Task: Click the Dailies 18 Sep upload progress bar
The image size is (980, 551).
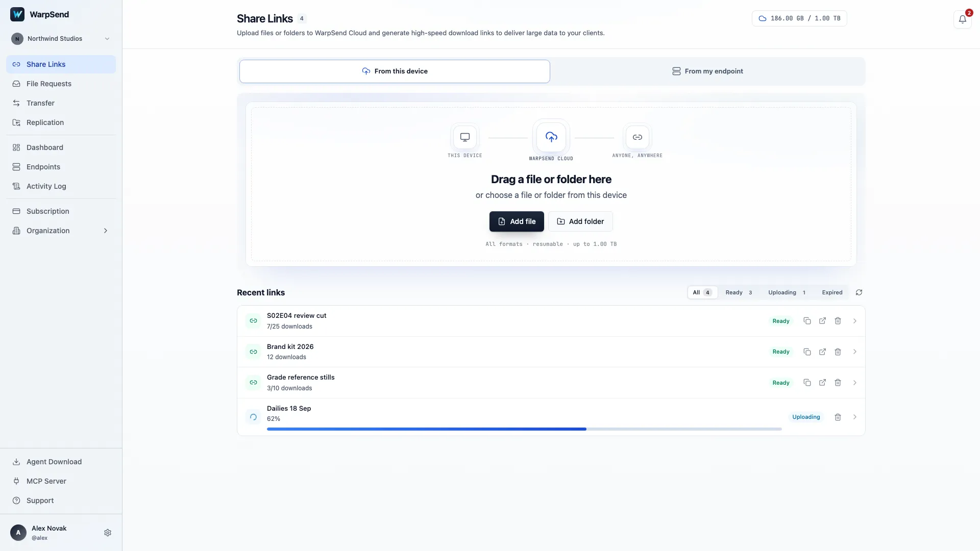Action: click(x=524, y=429)
